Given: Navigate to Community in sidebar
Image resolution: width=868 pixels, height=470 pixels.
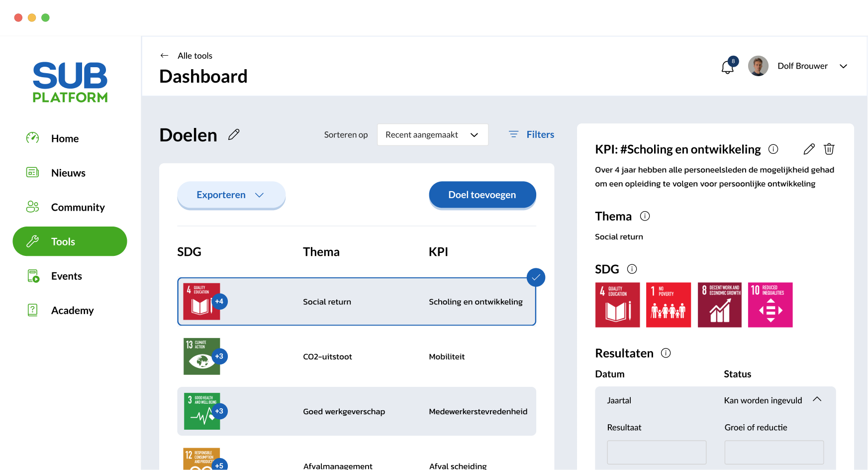Looking at the screenshot, I should 78,207.
